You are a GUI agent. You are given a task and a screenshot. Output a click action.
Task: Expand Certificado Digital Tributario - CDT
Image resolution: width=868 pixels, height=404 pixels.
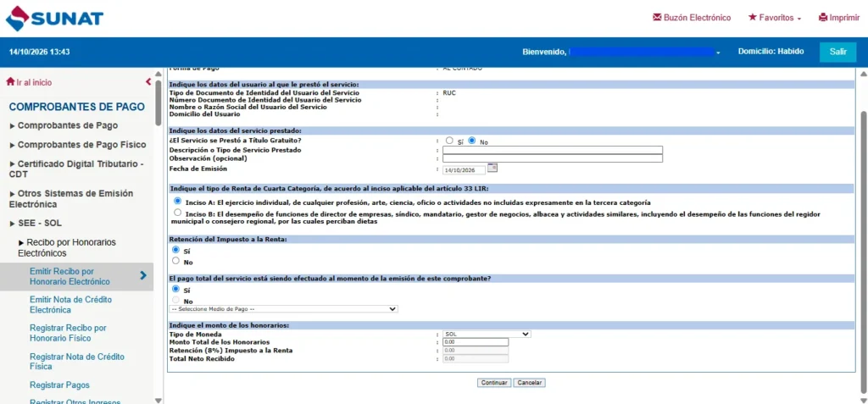point(76,169)
